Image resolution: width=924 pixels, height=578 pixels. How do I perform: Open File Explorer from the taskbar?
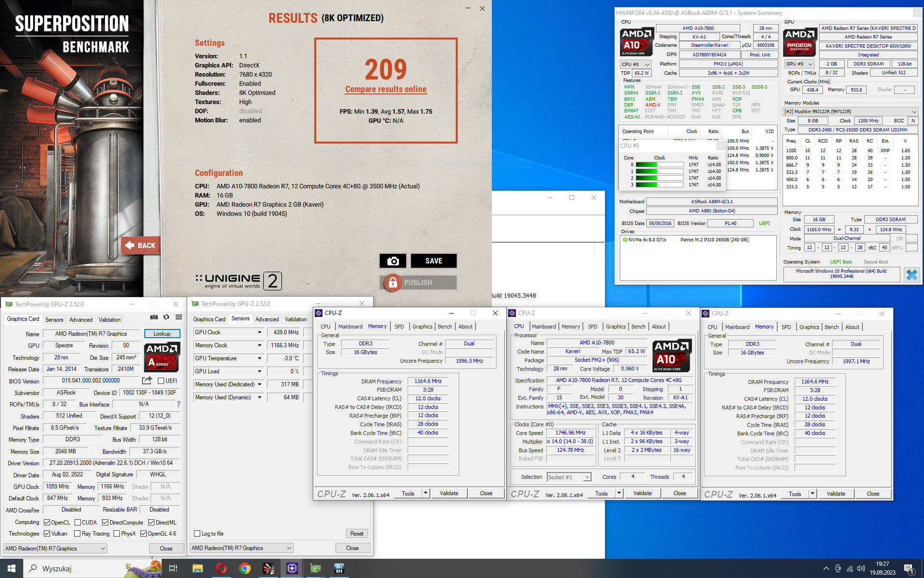click(x=197, y=568)
